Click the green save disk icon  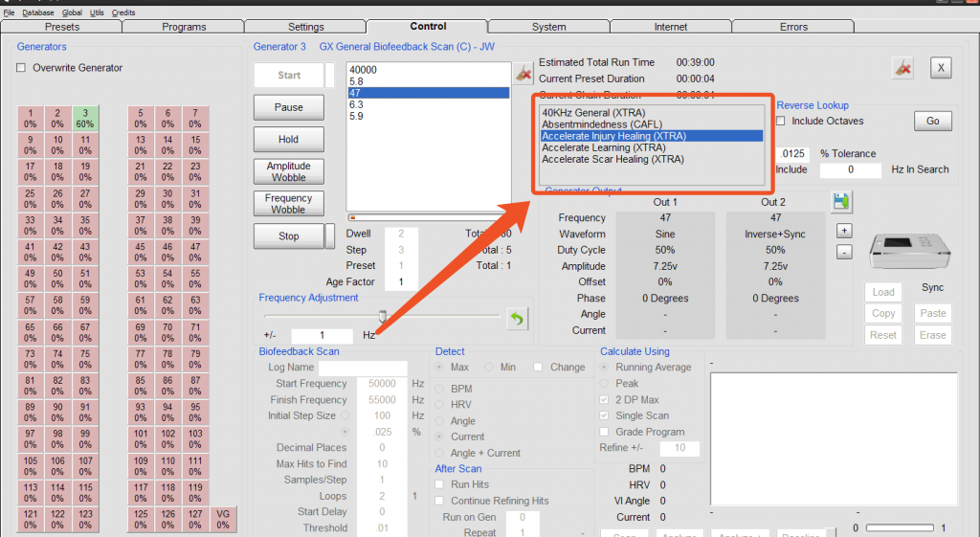pos(841,201)
